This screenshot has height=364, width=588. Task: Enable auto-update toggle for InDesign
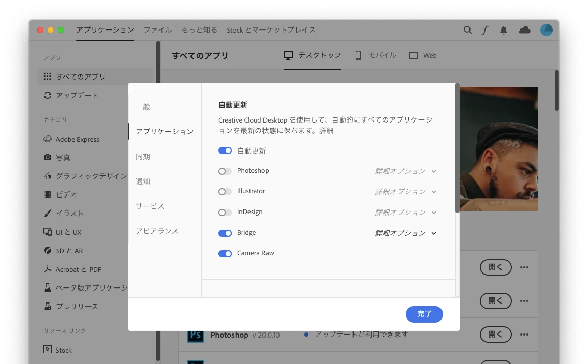[225, 213]
